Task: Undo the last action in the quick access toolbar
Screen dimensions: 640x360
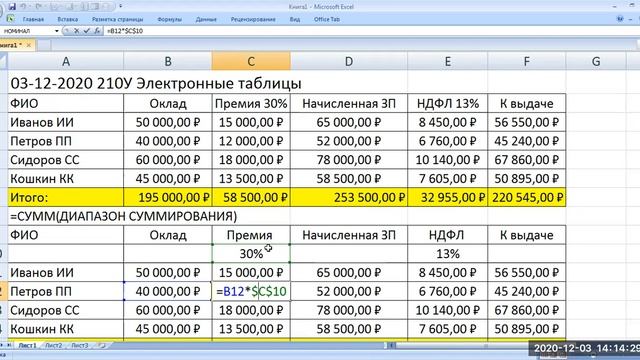Action: point(23,7)
